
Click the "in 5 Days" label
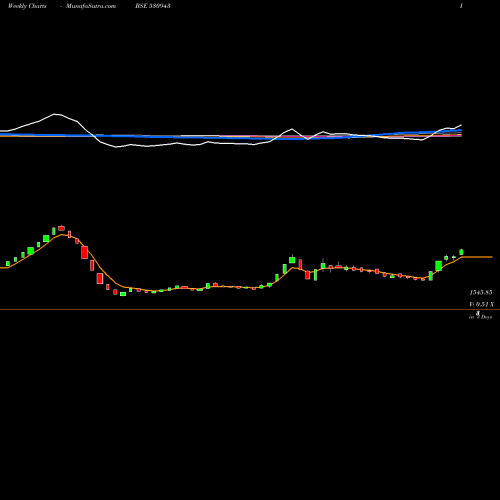pos(481,317)
